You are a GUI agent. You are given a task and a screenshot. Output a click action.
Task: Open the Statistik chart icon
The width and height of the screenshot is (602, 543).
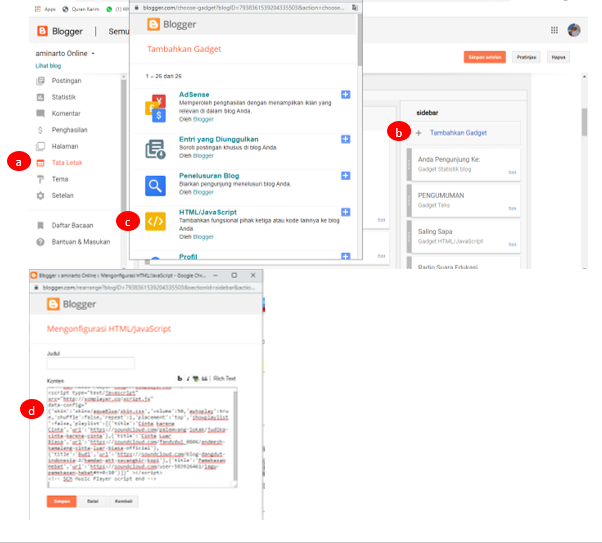(x=40, y=97)
